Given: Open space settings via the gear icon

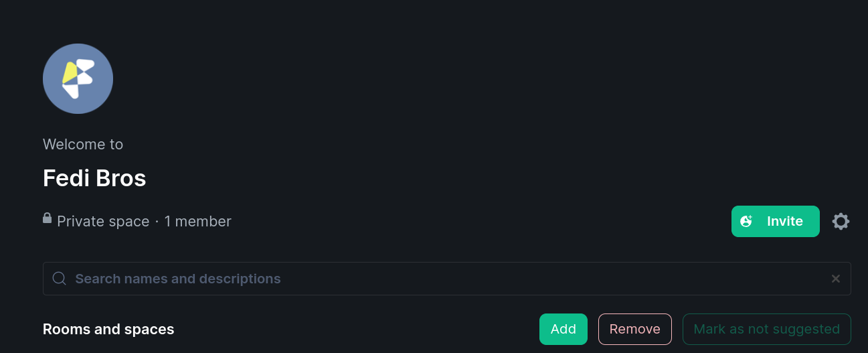Looking at the screenshot, I should click(x=841, y=222).
